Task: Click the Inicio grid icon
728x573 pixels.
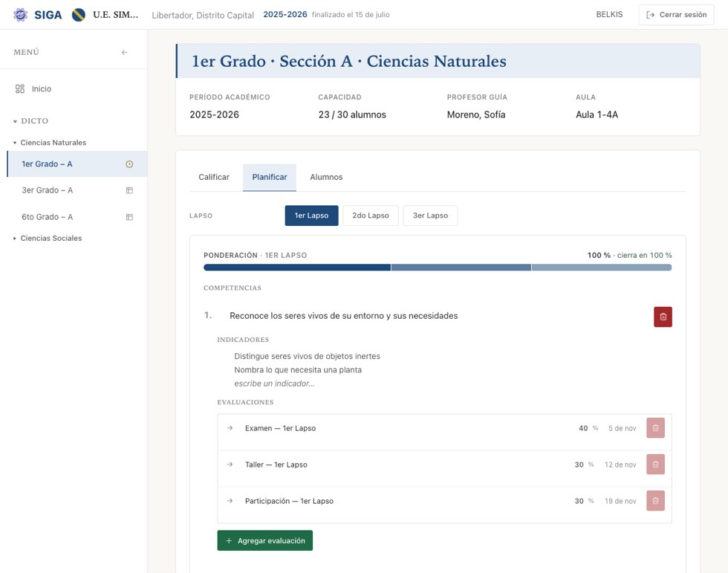Action: pyautogui.click(x=20, y=88)
